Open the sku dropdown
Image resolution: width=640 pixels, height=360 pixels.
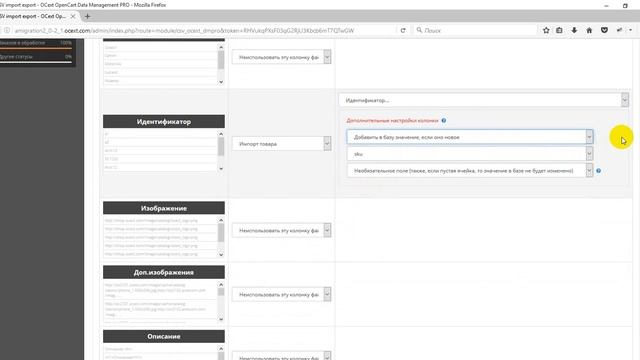[470, 154]
